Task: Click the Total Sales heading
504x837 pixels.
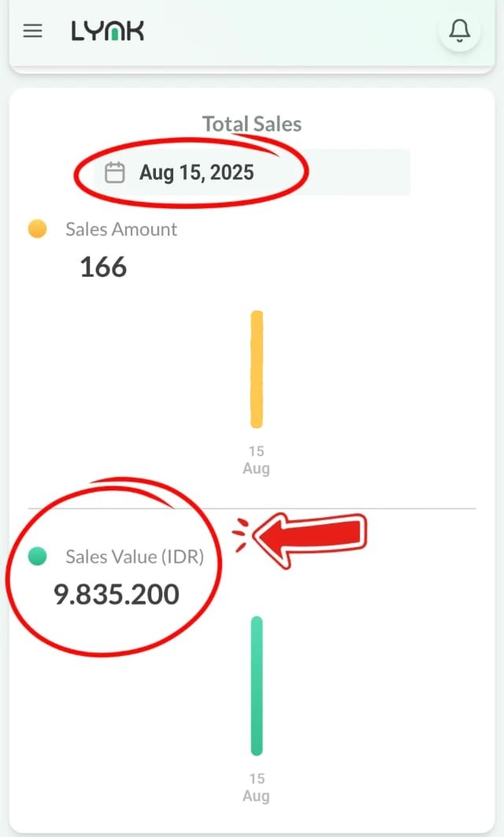Action: pyautogui.click(x=252, y=124)
